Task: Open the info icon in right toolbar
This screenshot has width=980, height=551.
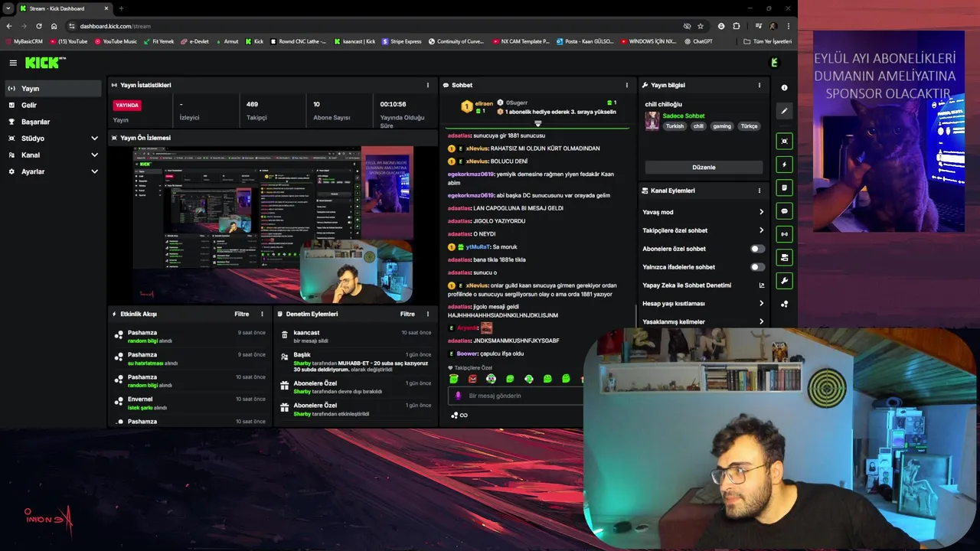Action: (784, 88)
